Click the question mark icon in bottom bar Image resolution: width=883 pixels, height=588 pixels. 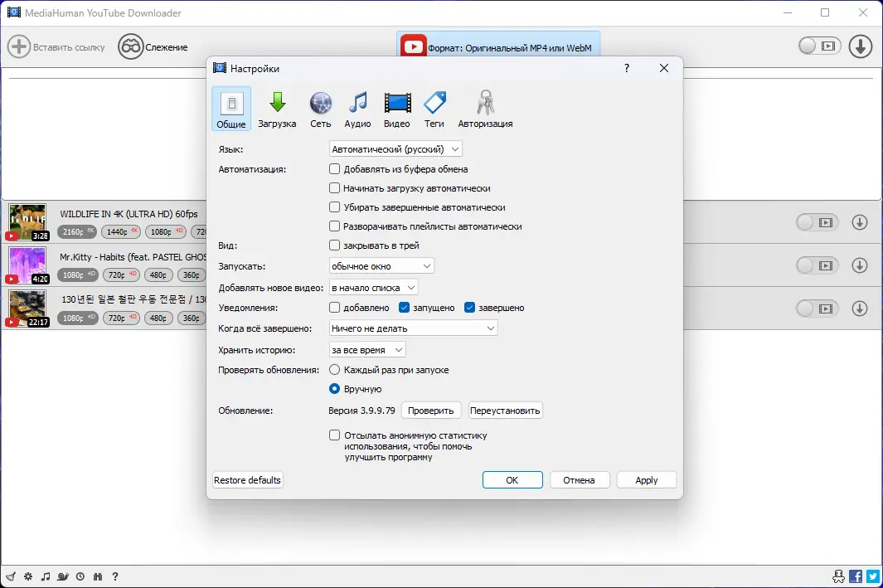[x=115, y=576]
